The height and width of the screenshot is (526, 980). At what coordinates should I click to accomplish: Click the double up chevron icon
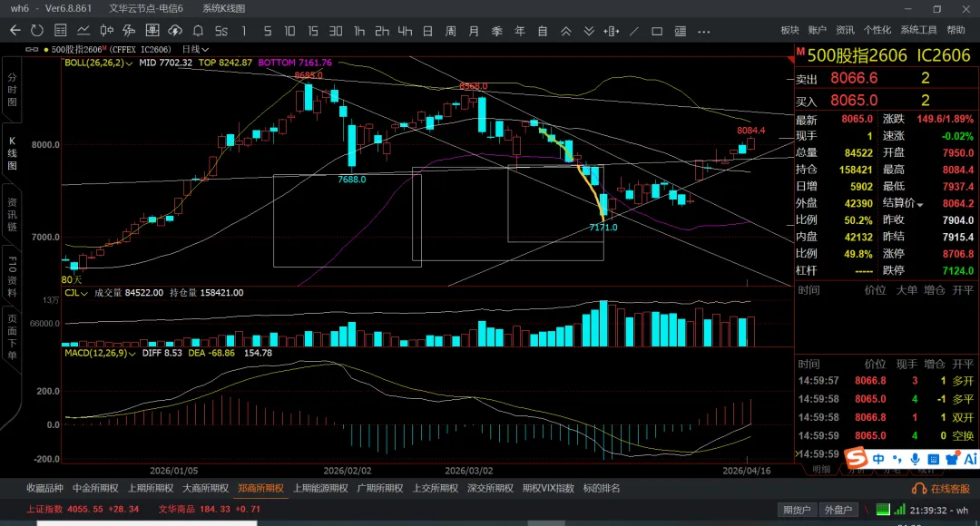tap(565, 31)
